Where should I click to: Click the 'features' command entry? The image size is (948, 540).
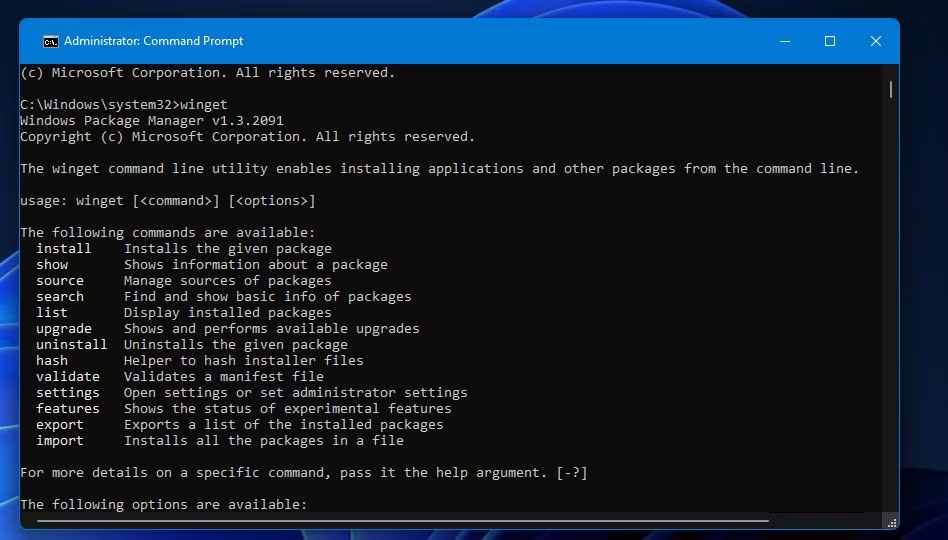68,409
